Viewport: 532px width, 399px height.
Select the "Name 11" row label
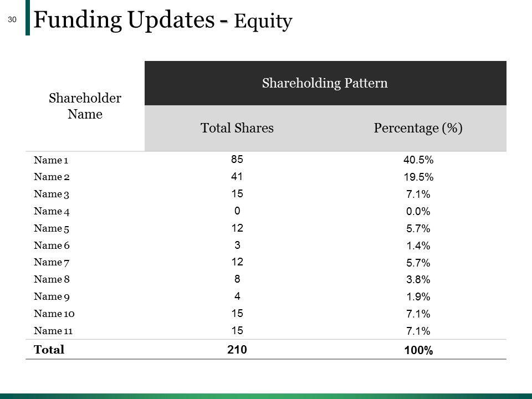(53, 331)
